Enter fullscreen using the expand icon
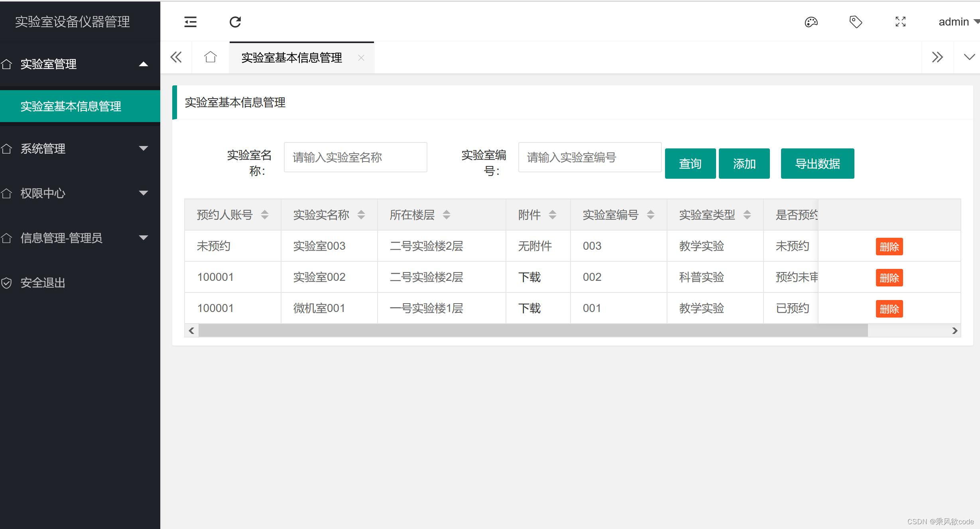Screen dimensions: 980x529 click(x=900, y=22)
